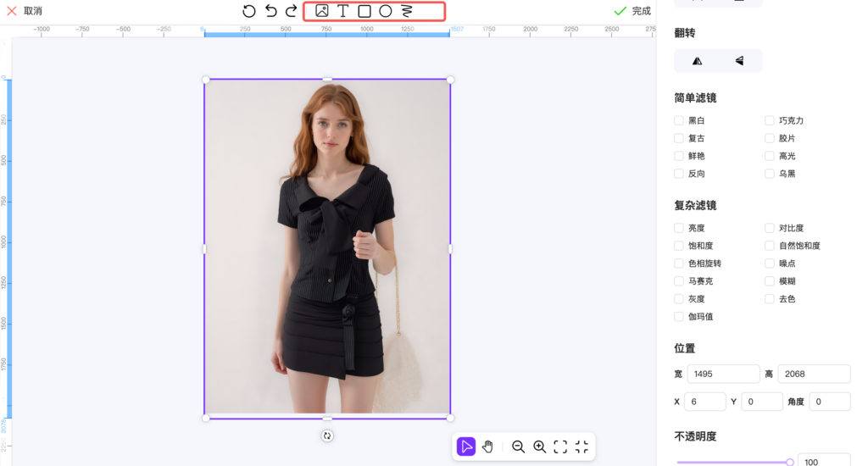The width and height of the screenshot is (868, 466).
Task: Cancel editing with 取消
Action: point(25,11)
